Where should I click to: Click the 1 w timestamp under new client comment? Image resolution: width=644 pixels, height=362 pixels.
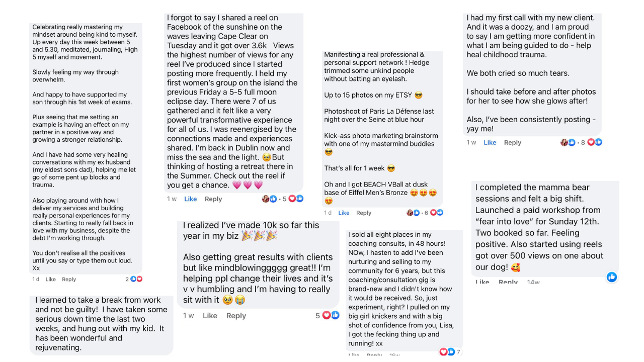coord(471,143)
